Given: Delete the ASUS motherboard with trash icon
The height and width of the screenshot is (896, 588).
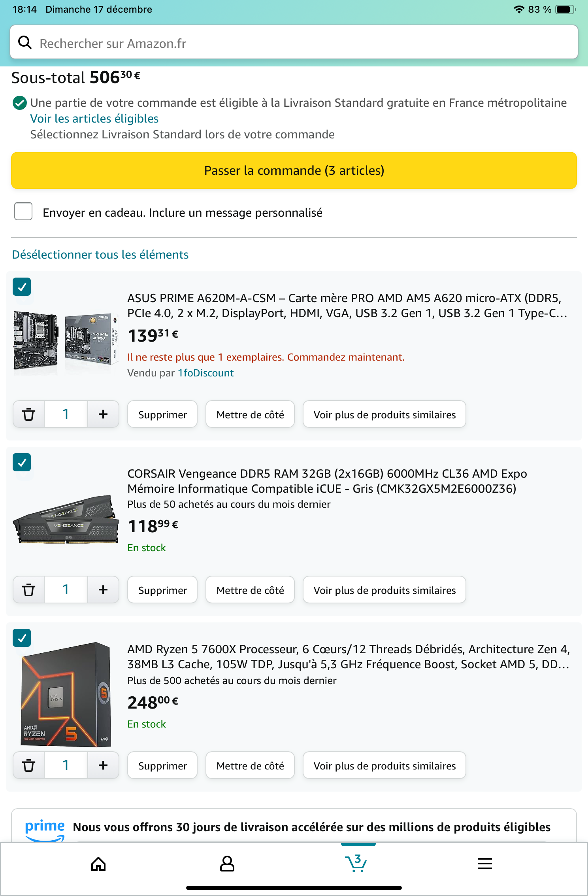Looking at the screenshot, I should pyautogui.click(x=28, y=414).
